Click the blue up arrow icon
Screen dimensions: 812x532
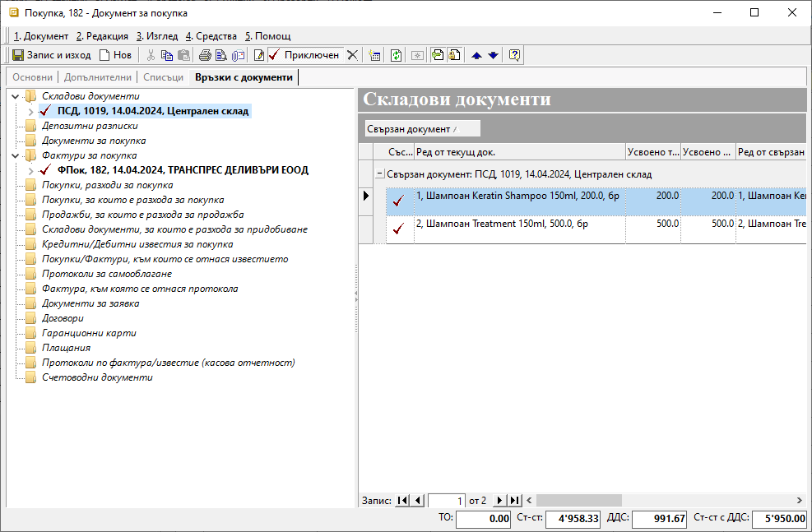tap(476, 55)
